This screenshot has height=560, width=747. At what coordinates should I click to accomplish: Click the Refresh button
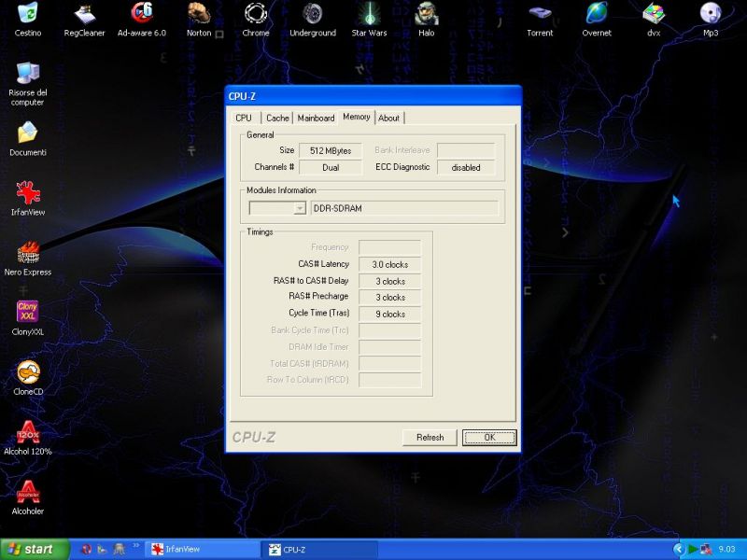[430, 437]
